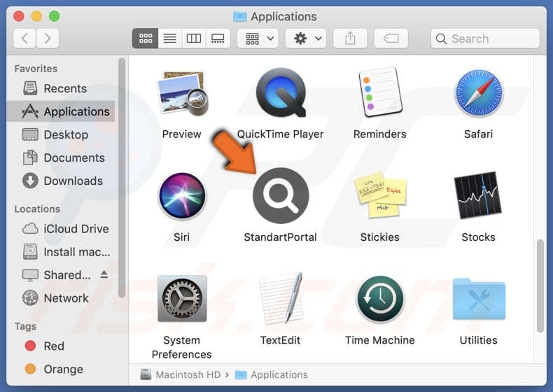Zoom the Finder window with green button
The image size is (553, 392).
55,16
